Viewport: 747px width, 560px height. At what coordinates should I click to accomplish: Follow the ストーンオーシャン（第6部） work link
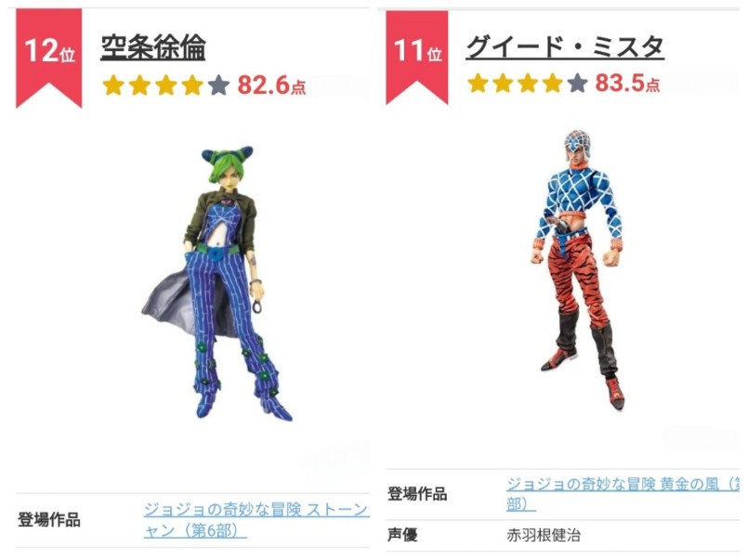256,519
